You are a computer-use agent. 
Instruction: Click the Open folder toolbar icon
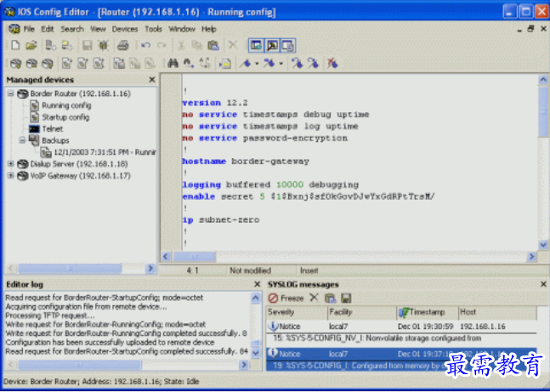(31, 45)
